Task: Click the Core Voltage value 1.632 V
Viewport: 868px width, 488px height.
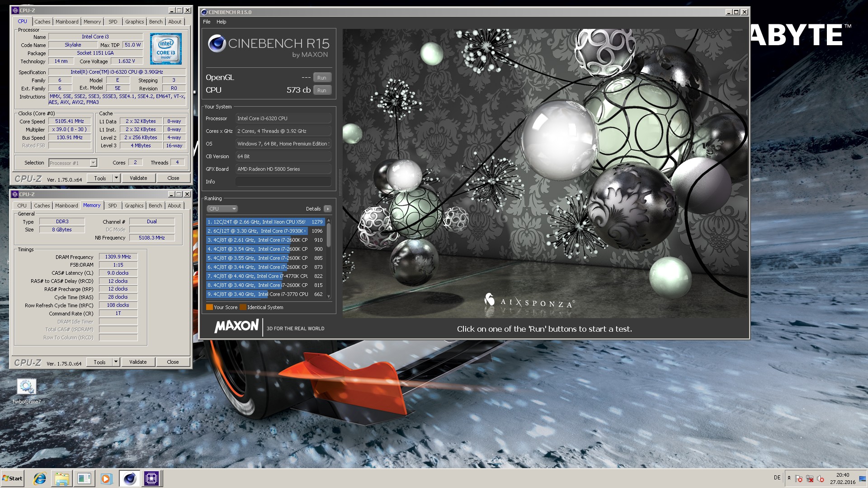Action: click(x=127, y=61)
